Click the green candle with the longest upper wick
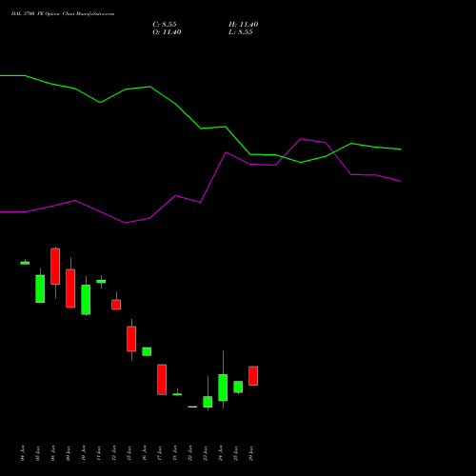Viewport: 476px width, 476px height. click(x=223, y=387)
